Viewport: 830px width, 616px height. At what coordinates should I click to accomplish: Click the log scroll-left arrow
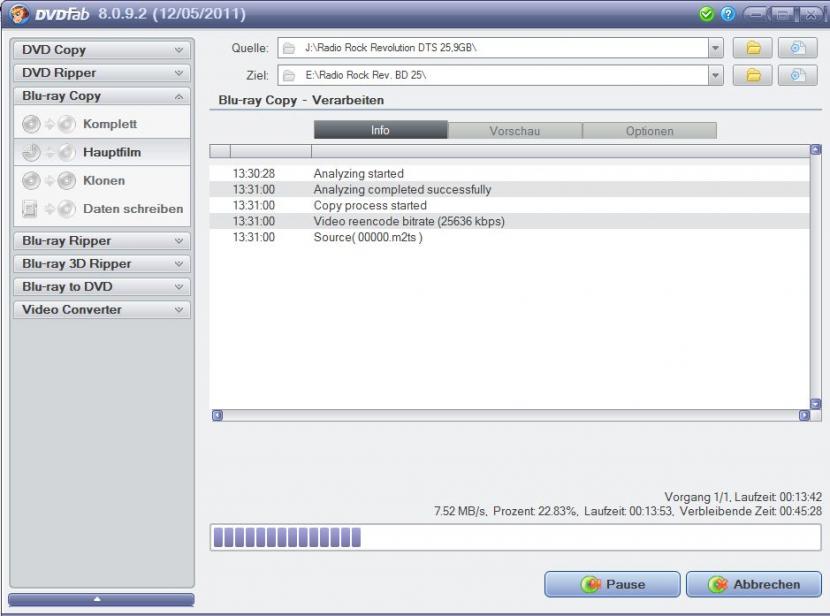217,415
